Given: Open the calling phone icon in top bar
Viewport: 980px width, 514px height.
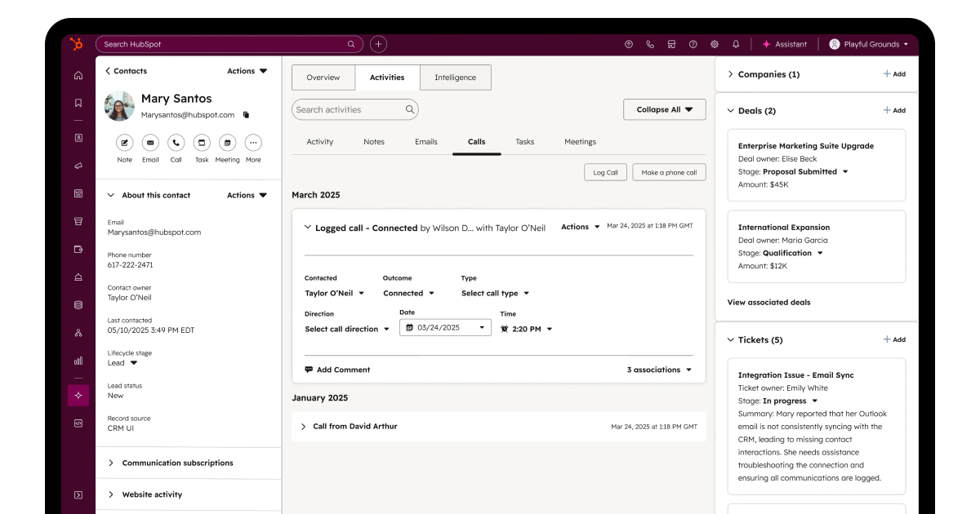Looking at the screenshot, I should [650, 44].
